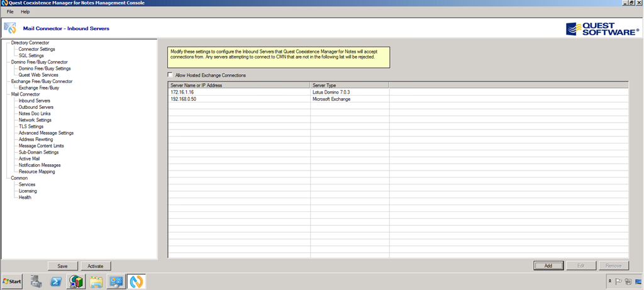Viewport: 644px width, 290px height.
Task: Open Services under Common
Action: point(27,184)
